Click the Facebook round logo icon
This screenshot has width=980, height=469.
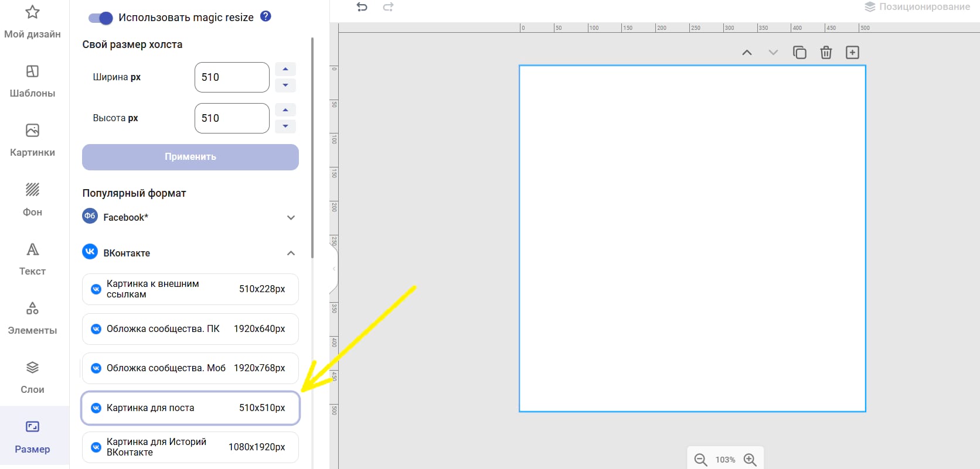(90, 216)
